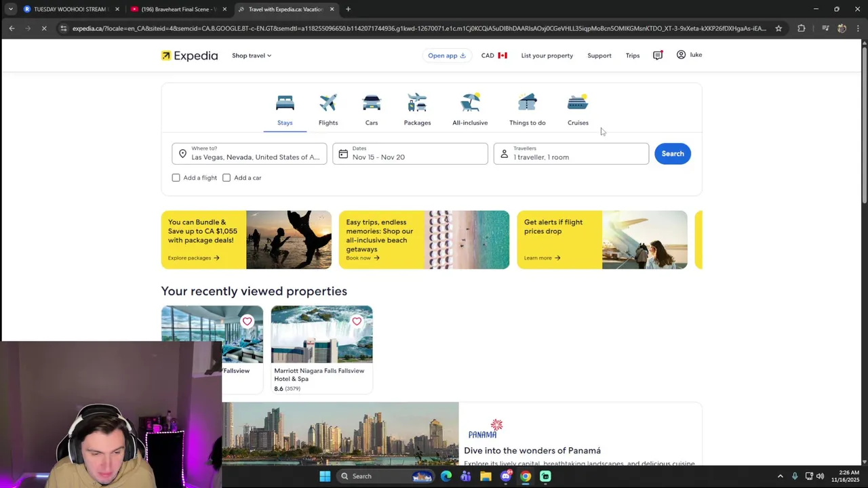Go to Trips page

click(632, 56)
